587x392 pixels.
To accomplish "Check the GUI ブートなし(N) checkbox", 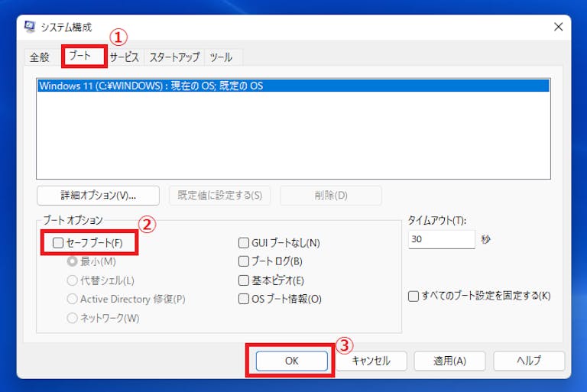I will [244, 243].
